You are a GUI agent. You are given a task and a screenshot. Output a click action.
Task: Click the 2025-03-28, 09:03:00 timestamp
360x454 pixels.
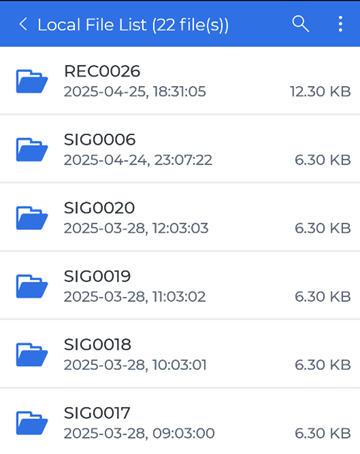(x=139, y=433)
